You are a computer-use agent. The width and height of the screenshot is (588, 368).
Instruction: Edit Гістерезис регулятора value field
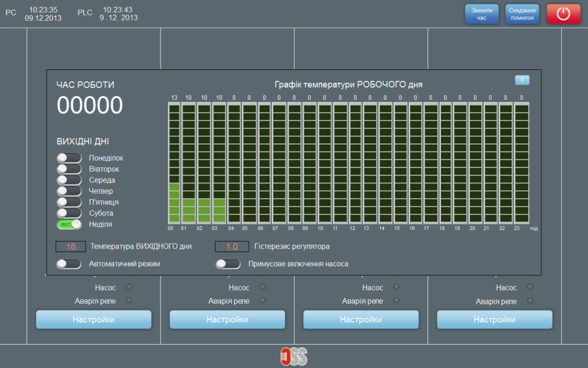[232, 247]
